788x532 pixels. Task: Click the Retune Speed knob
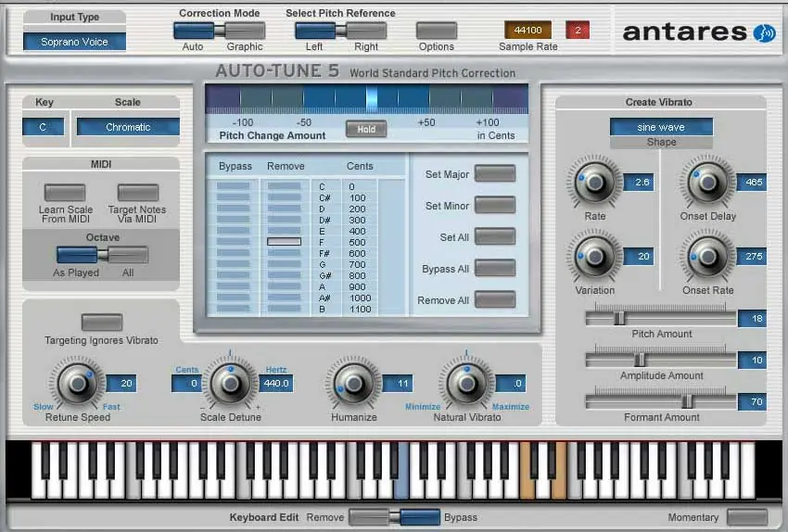point(77,384)
